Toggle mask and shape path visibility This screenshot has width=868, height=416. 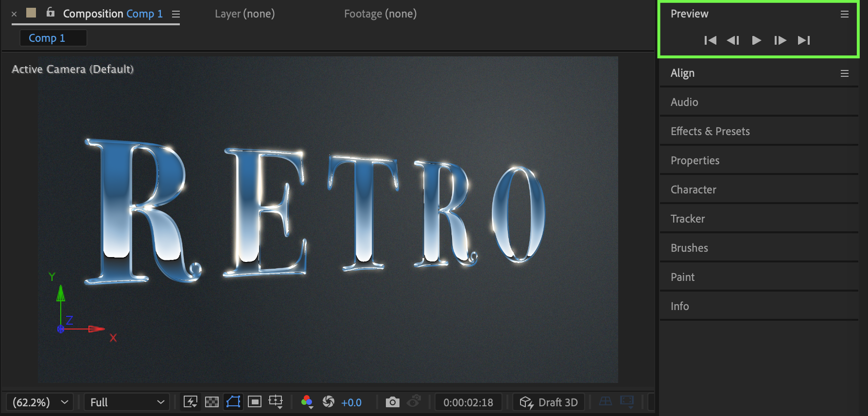click(233, 402)
